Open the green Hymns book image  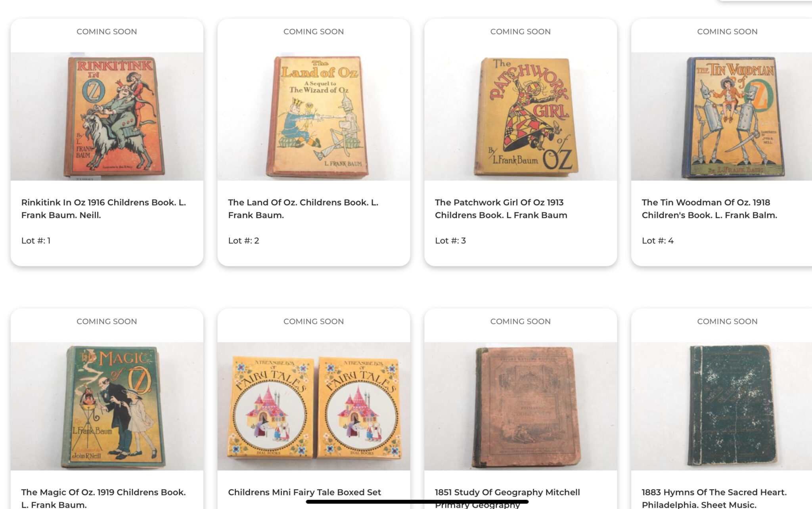pyautogui.click(x=722, y=406)
